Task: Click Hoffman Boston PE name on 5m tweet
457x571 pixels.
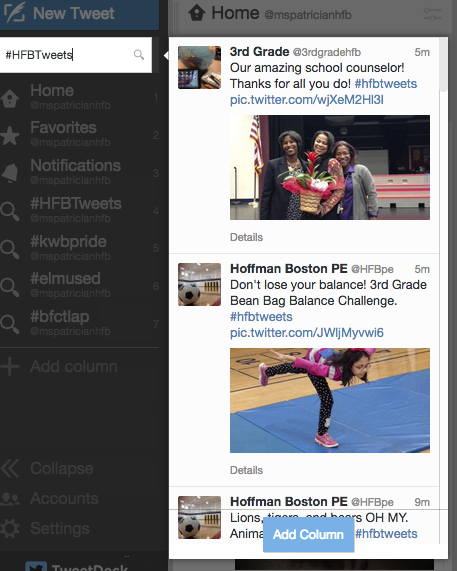Action: click(289, 269)
